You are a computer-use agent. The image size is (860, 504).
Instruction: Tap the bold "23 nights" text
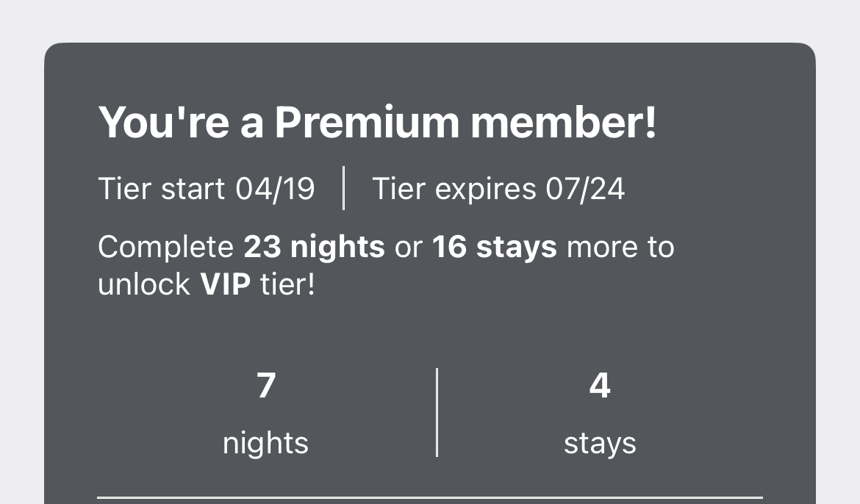[314, 248]
